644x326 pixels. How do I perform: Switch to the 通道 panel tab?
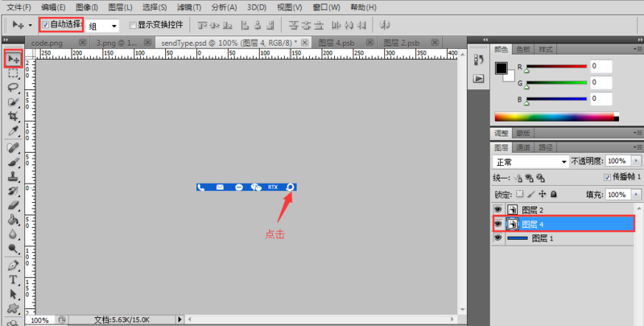click(x=523, y=147)
